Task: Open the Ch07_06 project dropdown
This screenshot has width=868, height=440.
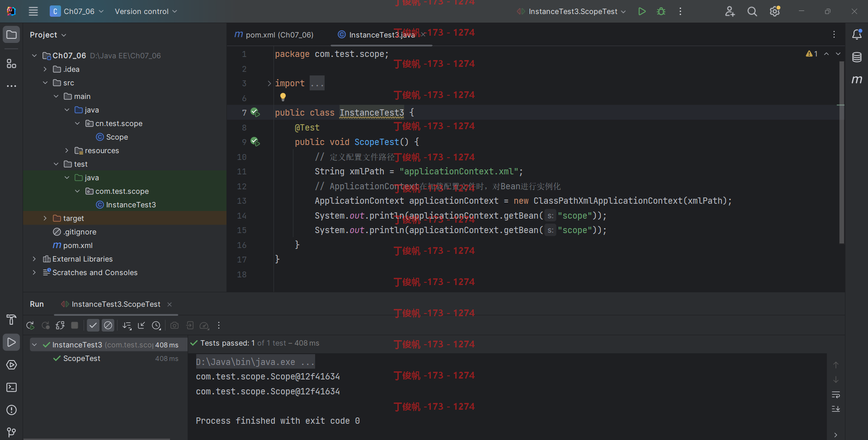Action: click(77, 11)
